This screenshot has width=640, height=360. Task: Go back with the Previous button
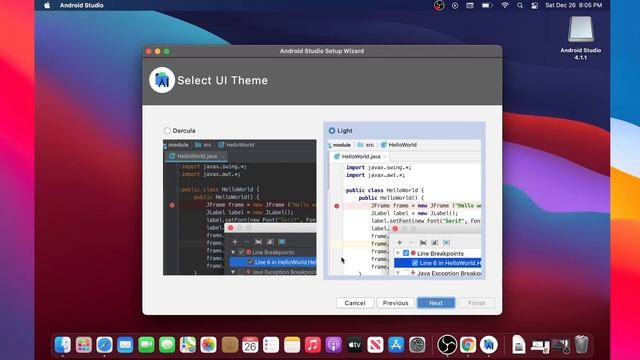(x=396, y=303)
